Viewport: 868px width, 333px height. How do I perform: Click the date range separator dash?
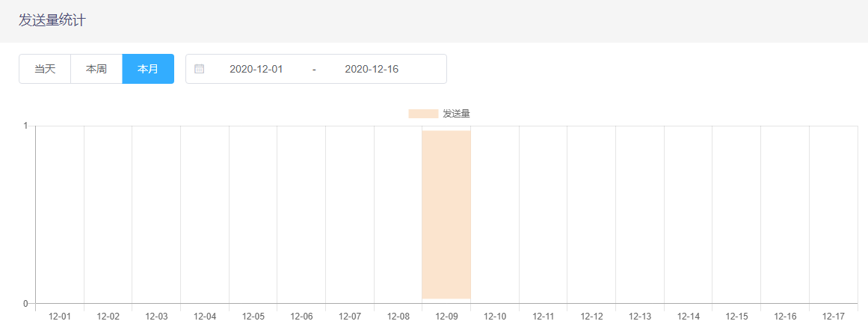[x=314, y=69]
